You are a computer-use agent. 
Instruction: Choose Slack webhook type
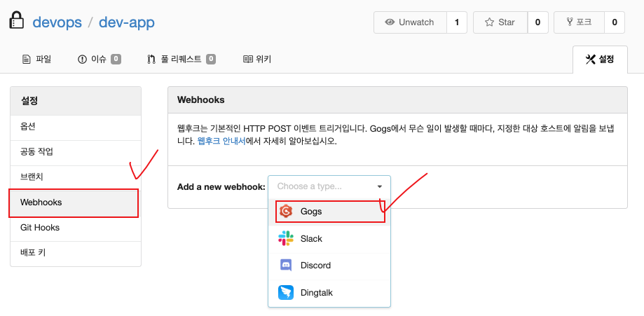click(329, 239)
